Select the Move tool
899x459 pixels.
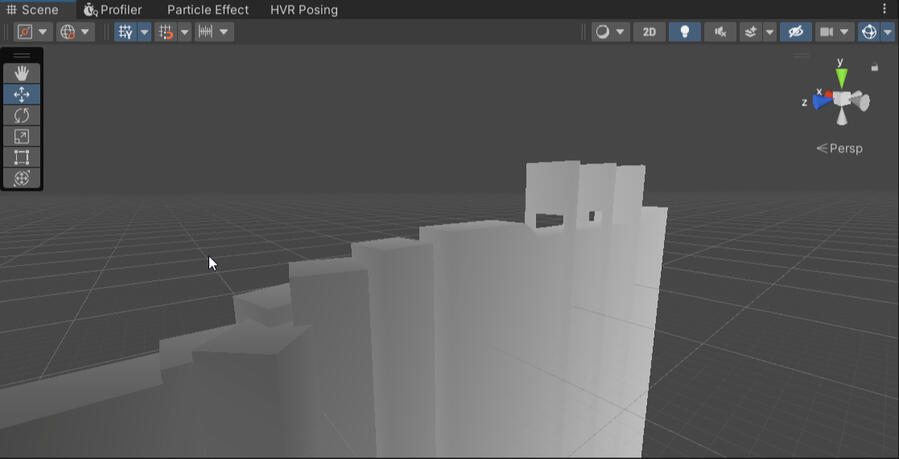(22, 94)
